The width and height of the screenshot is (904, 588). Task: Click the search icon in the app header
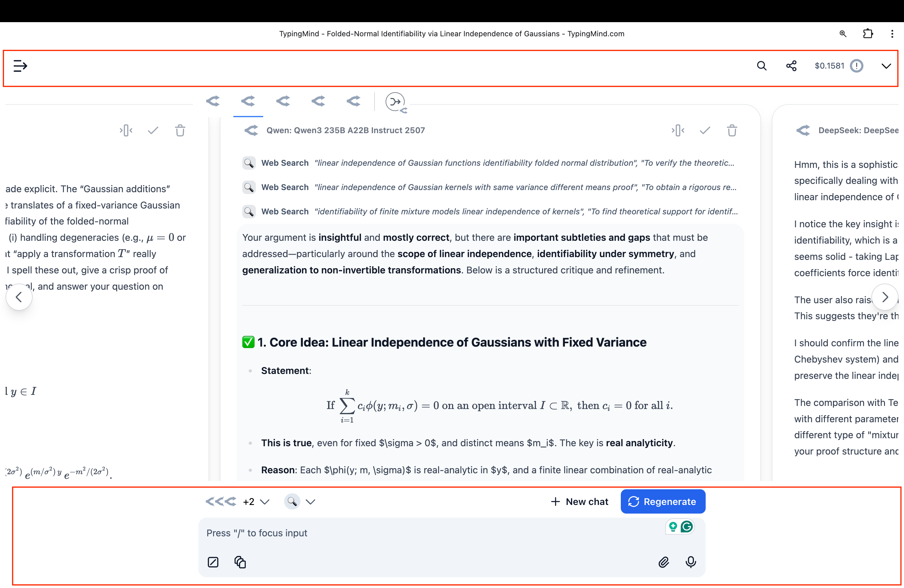click(x=762, y=66)
